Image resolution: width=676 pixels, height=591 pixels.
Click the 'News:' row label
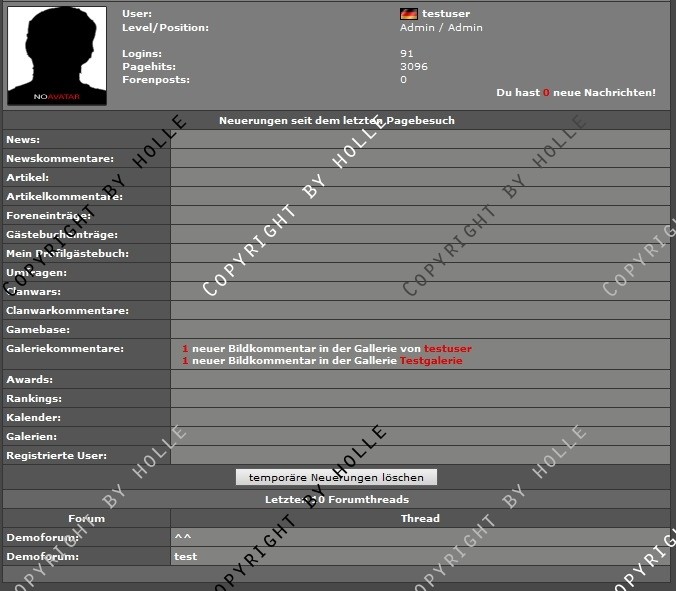pyautogui.click(x=23, y=140)
